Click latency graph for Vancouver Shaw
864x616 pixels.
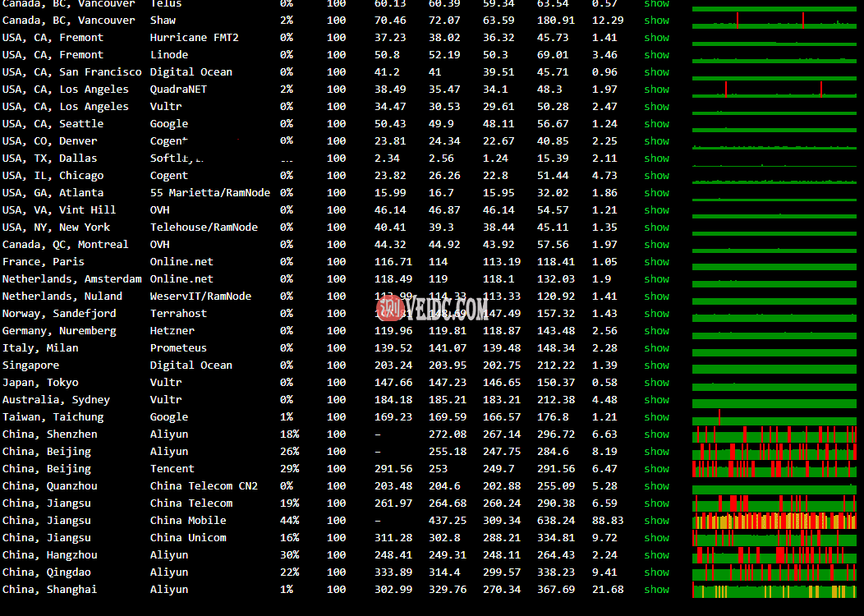pos(774,21)
